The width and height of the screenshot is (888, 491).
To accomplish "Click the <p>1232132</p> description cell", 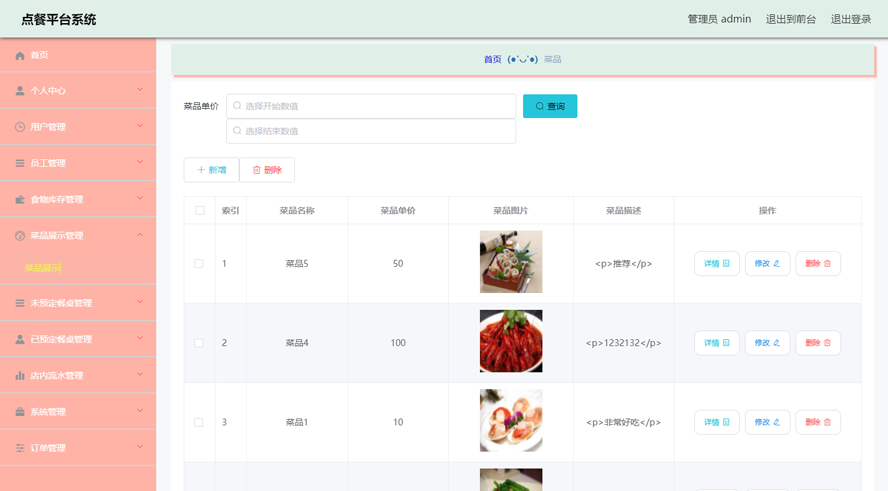I will point(624,343).
